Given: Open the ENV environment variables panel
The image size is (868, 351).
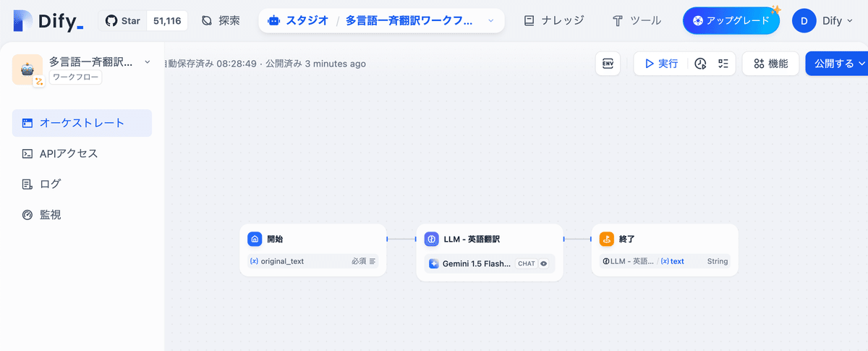Looking at the screenshot, I should [x=608, y=64].
